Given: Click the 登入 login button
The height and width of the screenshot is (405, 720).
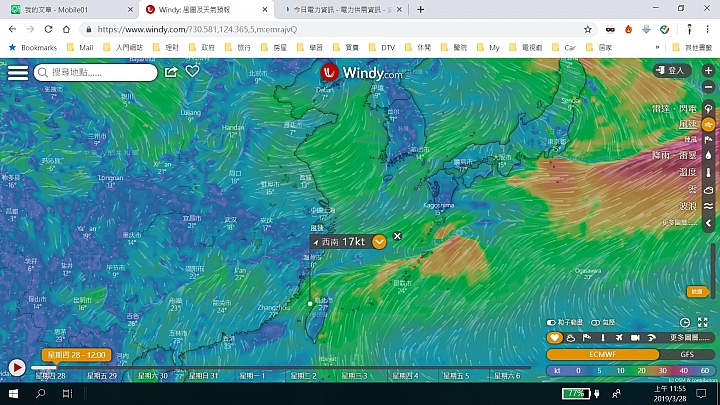Looking at the screenshot, I should tap(671, 70).
